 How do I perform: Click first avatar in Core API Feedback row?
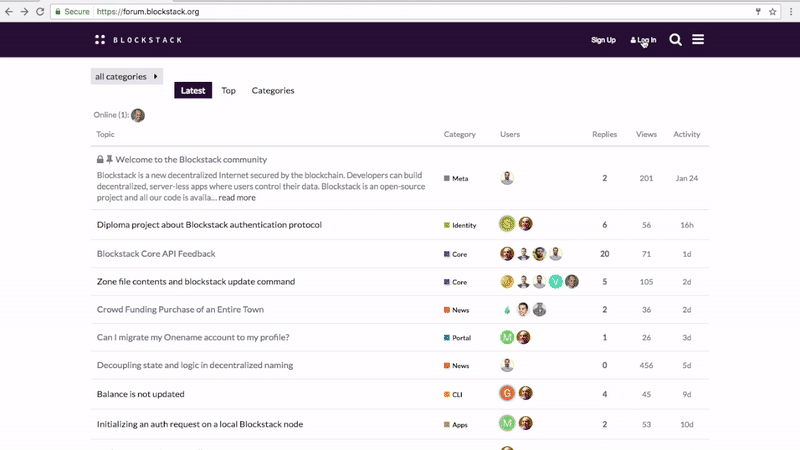click(507, 254)
